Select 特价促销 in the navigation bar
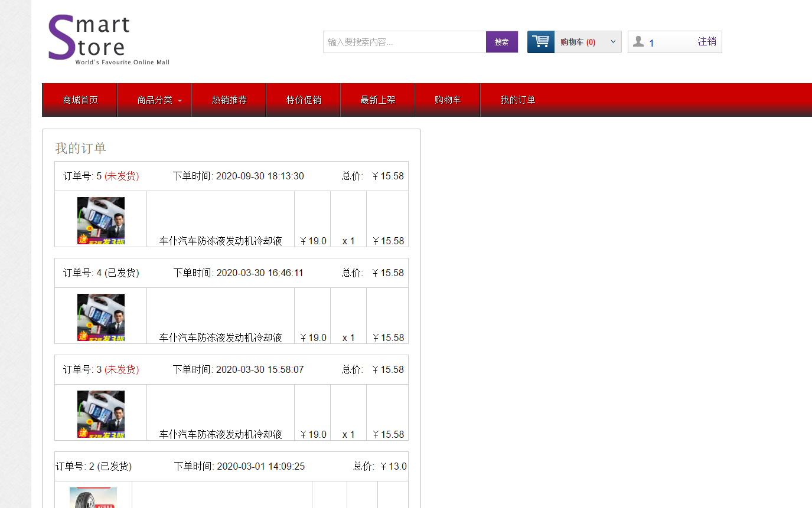 304,100
